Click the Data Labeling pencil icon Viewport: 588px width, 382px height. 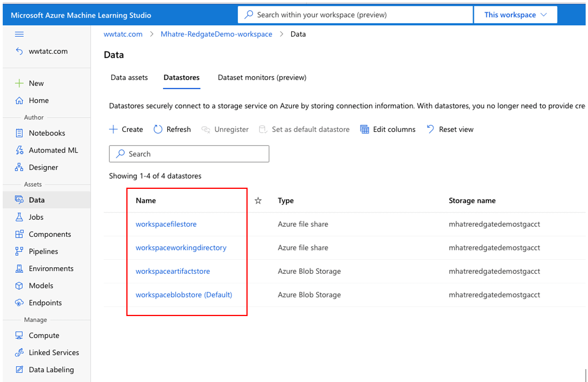click(x=19, y=370)
